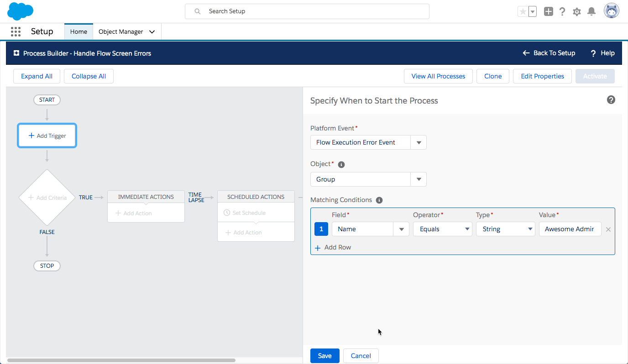Open the App Launcher waffle icon
The image size is (628, 364).
16,31
